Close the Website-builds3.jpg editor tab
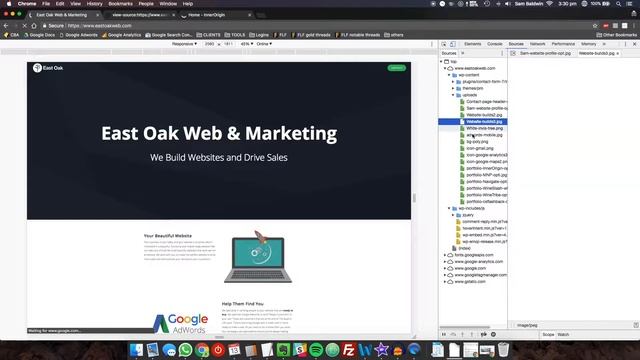 pos(618,53)
